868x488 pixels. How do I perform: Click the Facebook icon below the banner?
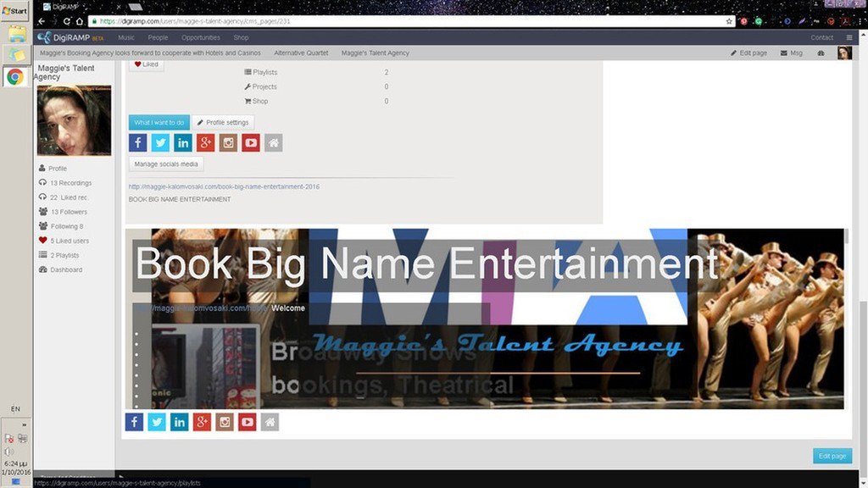point(134,422)
